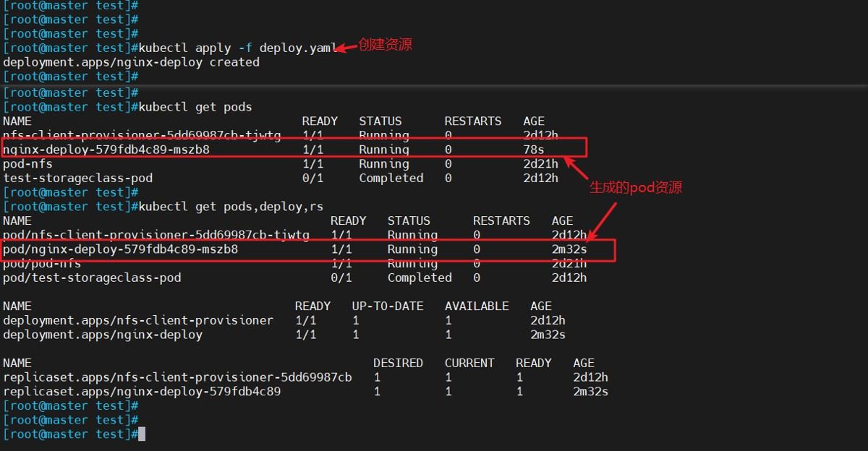The width and height of the screenshot is (868, 451).
Task: Select the deployment.apps/nginx-deploy entry in the deployments table
Action: click(x=103, y=335)
